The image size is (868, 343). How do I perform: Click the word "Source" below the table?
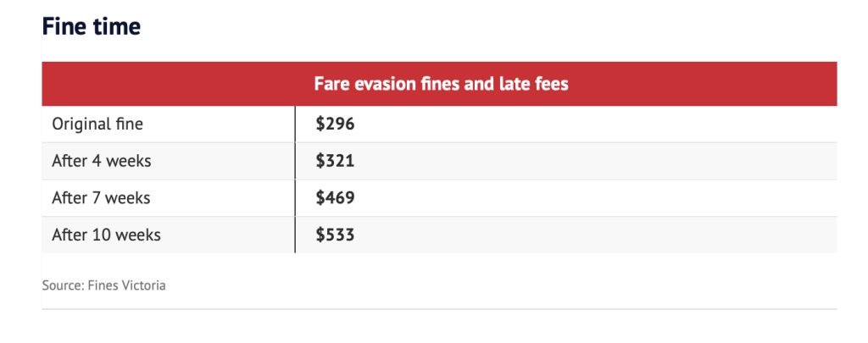pyautogui.click(x=61, y=285)
